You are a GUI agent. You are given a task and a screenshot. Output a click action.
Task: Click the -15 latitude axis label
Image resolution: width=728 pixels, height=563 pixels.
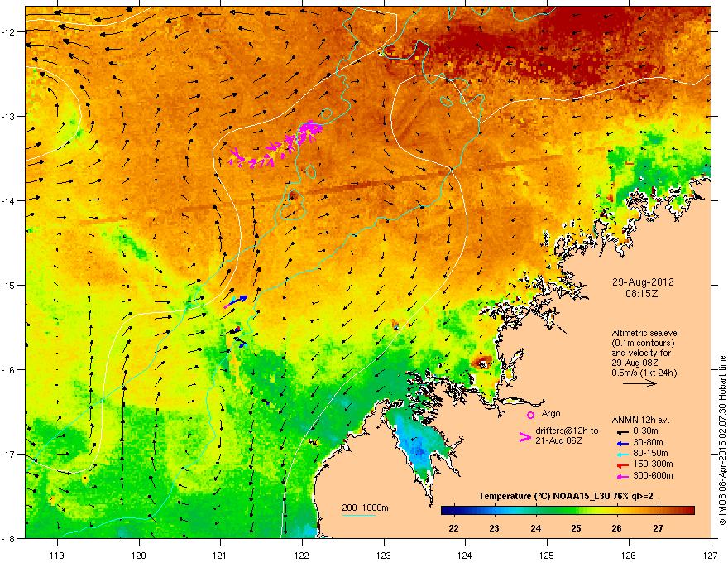(8, 285)
